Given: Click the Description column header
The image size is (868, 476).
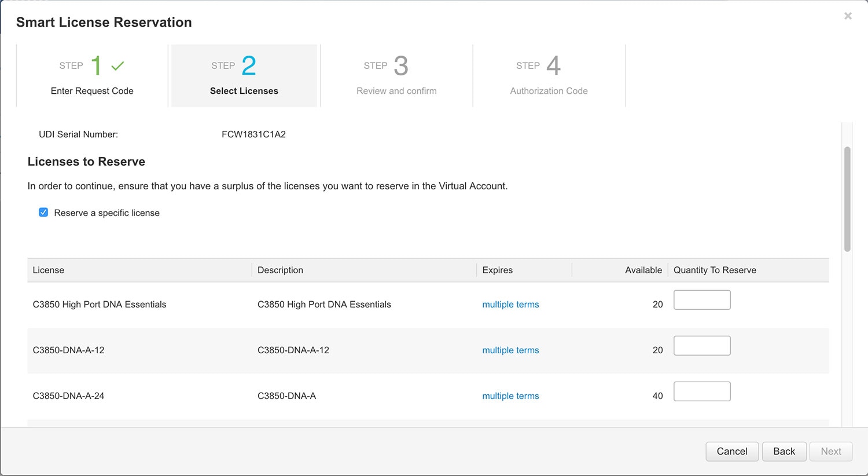Looking at the screenshot, I should [364, 270].
